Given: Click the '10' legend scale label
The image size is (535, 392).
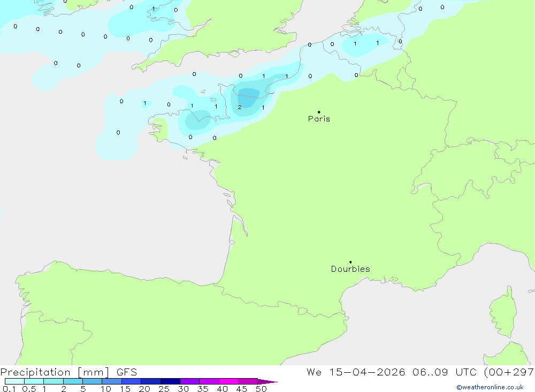Looking at the screenshot, I should (x=106, y=389).
